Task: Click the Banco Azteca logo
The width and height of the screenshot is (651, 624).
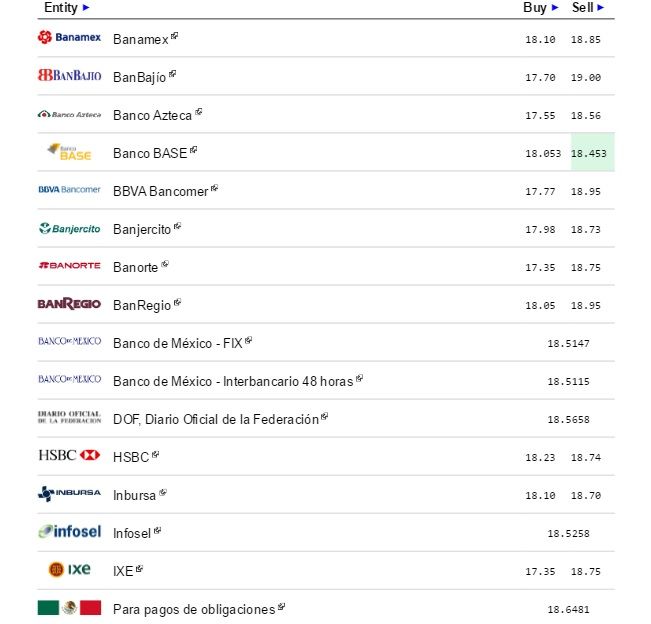Action: (x=69, y=114)
